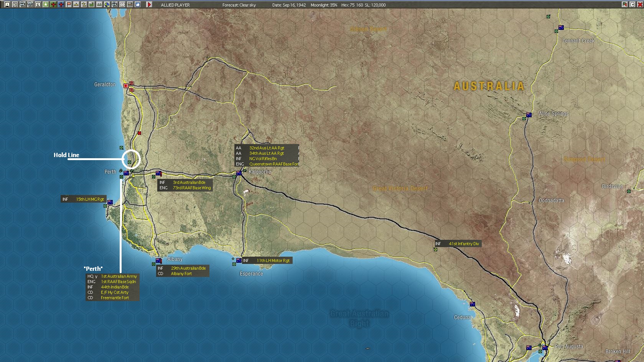
Task: Click the 15th LH MG Rgt label
Action: (x=90, y=199)
